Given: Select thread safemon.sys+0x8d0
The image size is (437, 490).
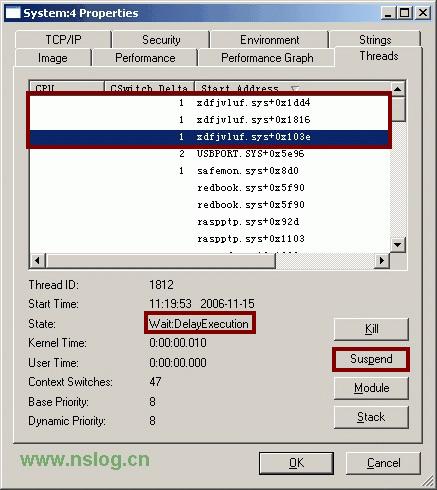Looking at the screenshot, I should coord(209,171).
